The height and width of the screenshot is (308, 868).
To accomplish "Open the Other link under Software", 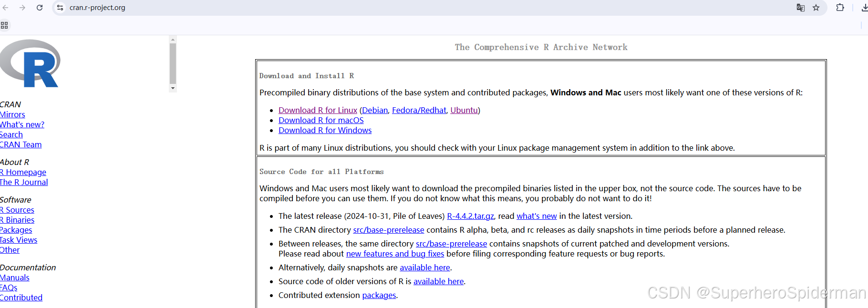I will click(10, 250).
